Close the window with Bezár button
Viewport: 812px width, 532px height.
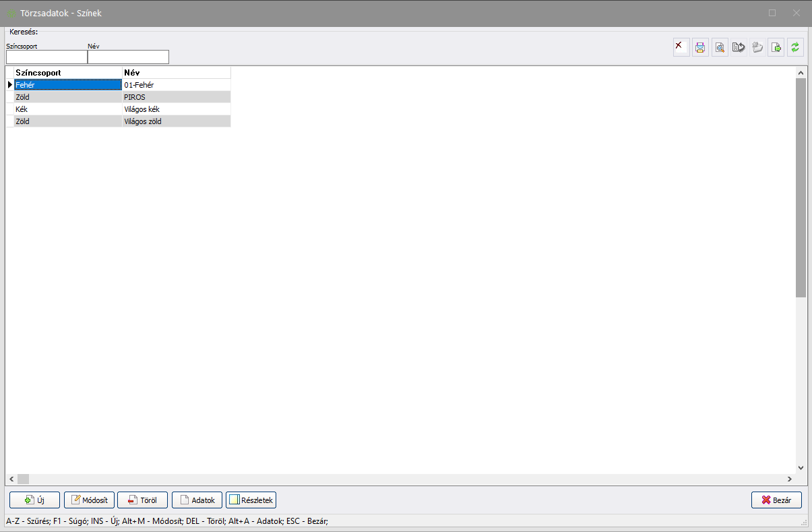[776, 500]
